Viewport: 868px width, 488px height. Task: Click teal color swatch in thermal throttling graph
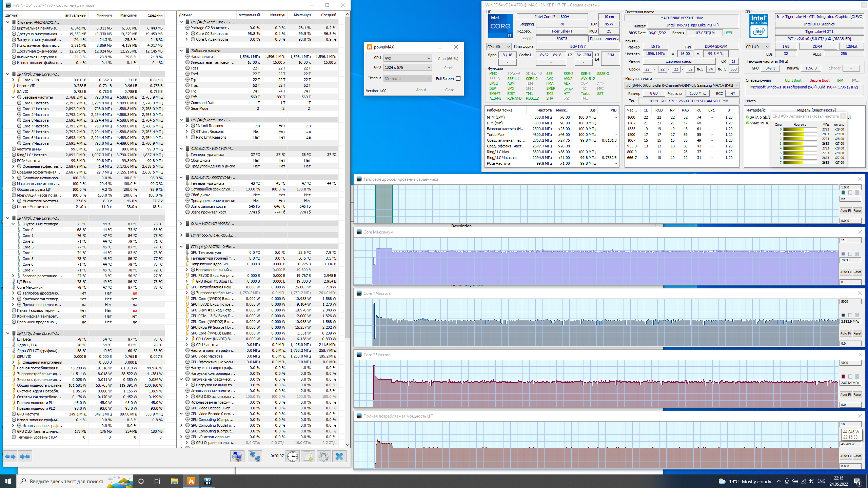click(x=843, y=192)
